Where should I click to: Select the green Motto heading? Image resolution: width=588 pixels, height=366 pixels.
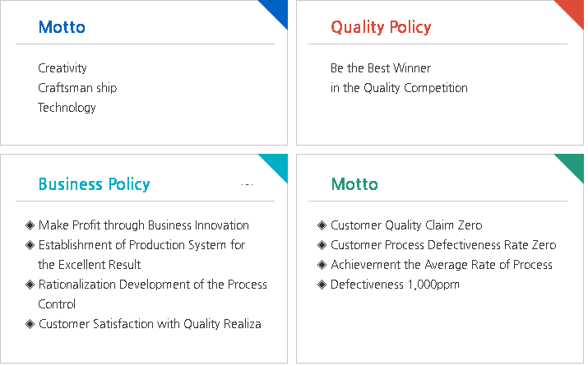(354, 183)
